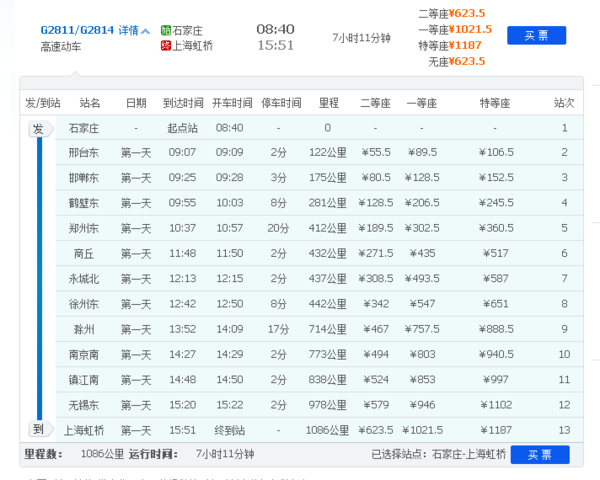Collapse the G2811/G2814 详情 details chevron
600x480 pixels.
pos(145,31)
